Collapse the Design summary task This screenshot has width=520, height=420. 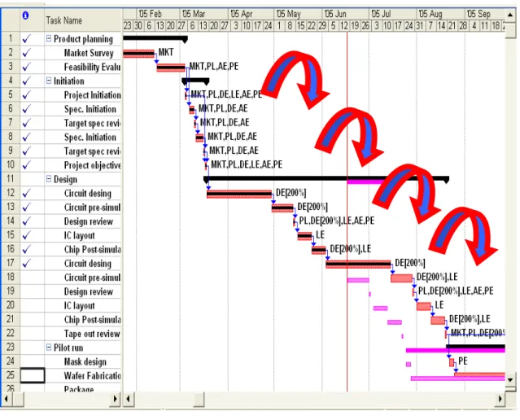[49, 179]
